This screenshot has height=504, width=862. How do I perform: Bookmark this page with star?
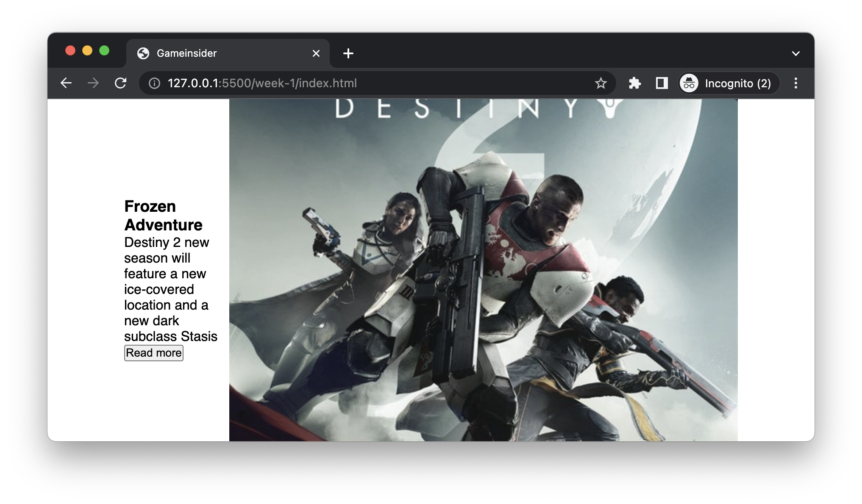click(x=601, y=83)
